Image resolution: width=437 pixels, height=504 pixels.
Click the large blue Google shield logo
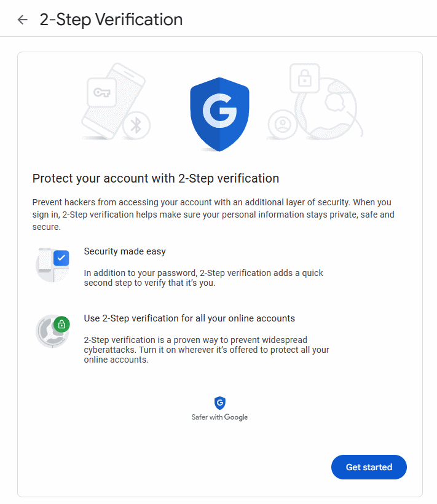click(x=219, y=115)
